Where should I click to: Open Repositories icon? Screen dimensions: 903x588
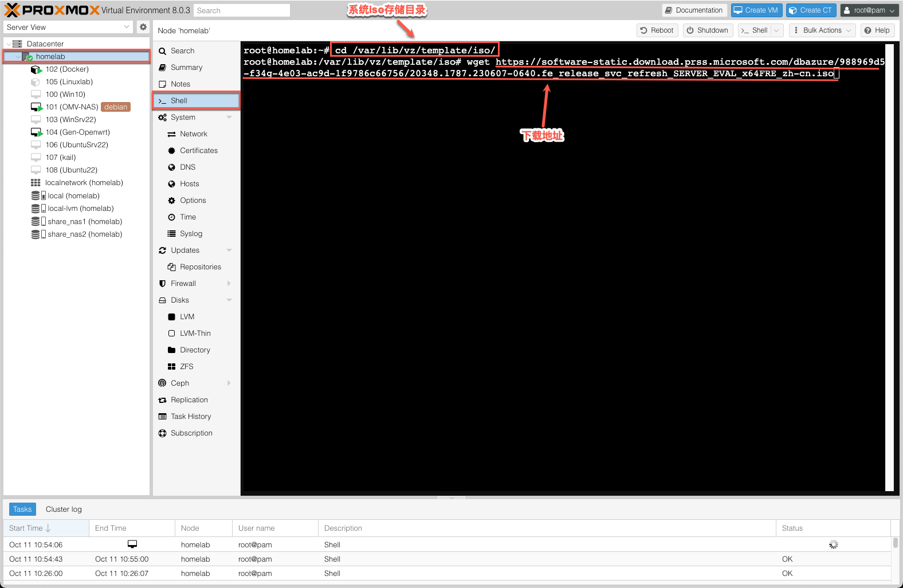[x=171, y=267]
